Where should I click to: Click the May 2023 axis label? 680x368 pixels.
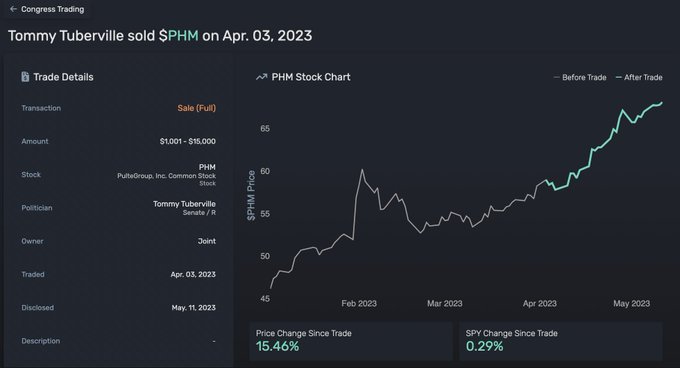[631, 303]
